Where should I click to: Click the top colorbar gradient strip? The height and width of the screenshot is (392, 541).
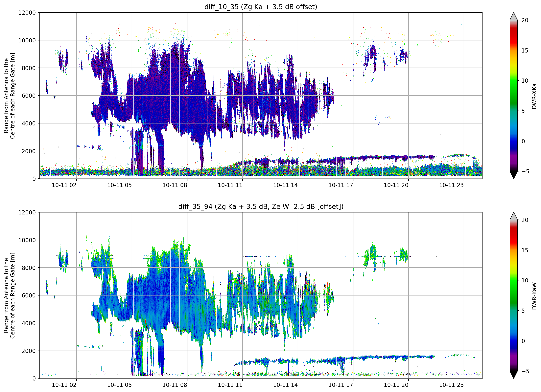point(514,96)
